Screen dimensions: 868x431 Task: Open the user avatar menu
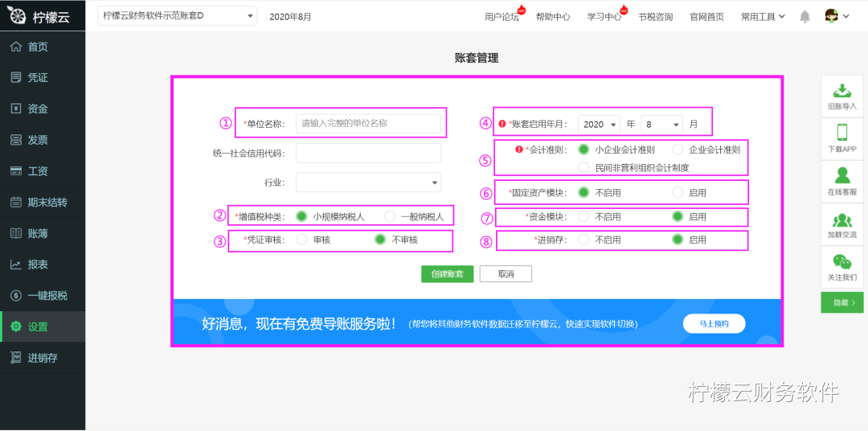click(x=837, y=17)
